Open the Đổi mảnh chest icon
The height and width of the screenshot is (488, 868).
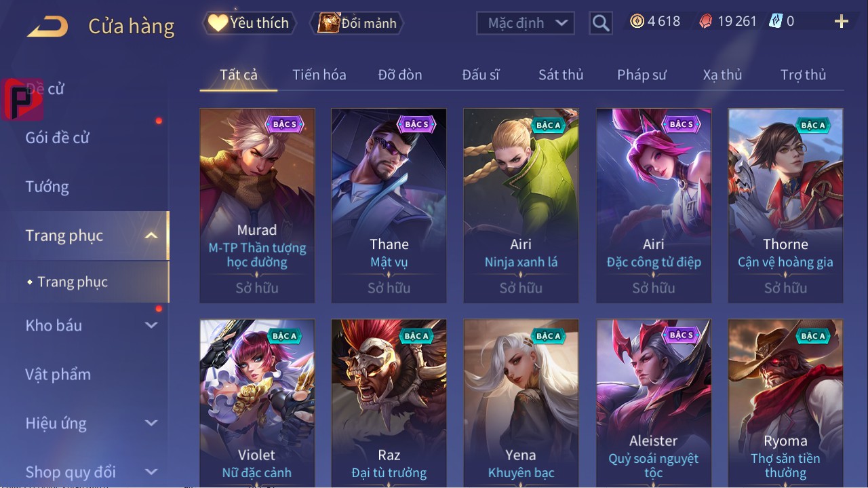click(328, 23)
